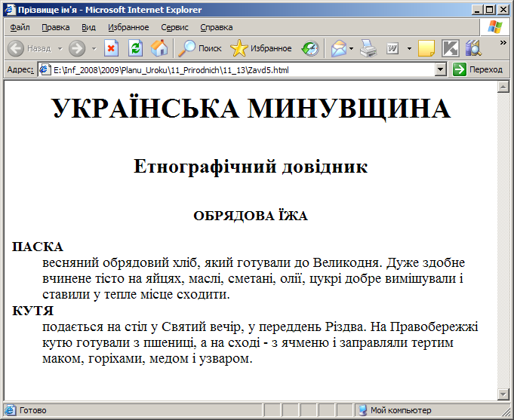Click the Internet Explorer title bar icon
Screen dimensions: 514x420
pos(10,10)
